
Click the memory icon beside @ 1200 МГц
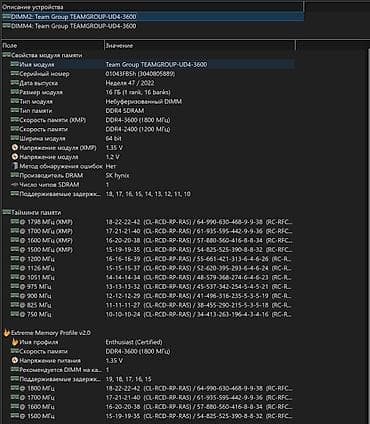tap(14, 258)
